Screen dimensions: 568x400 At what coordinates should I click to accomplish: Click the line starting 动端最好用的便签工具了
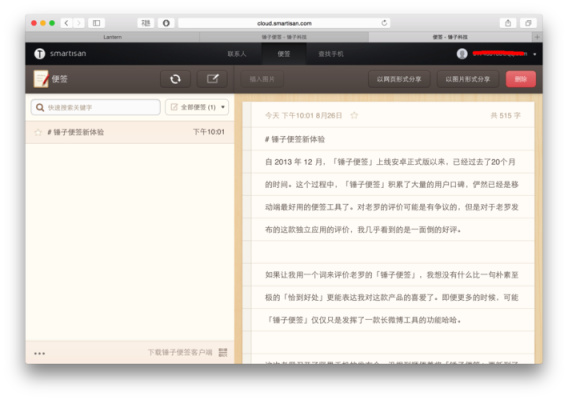pos(392,207)
